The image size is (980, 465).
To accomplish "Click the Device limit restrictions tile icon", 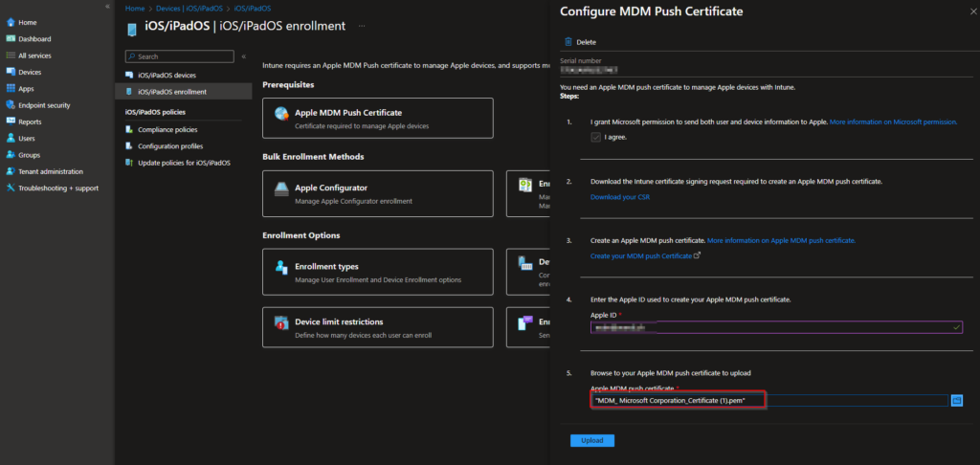I will pos(282,322).
